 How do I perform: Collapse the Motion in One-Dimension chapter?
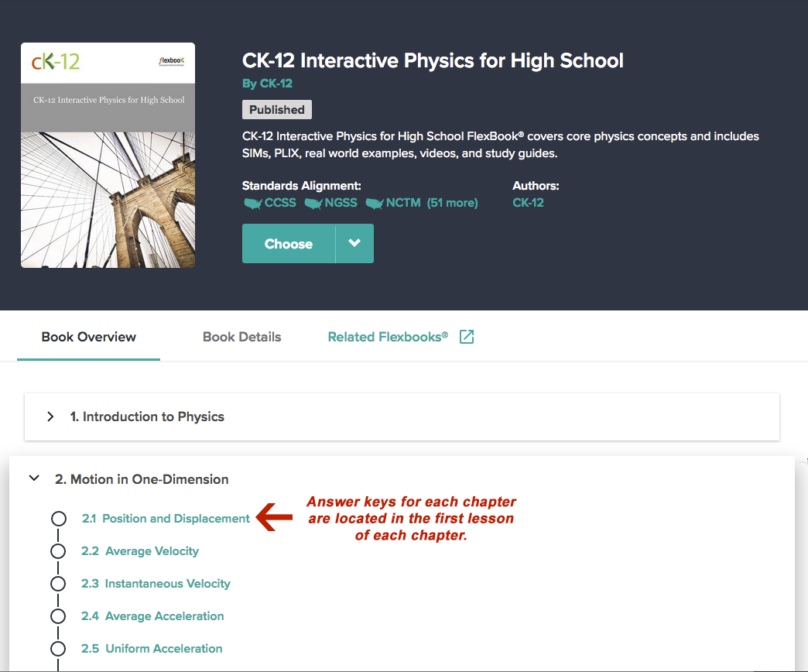34,478
